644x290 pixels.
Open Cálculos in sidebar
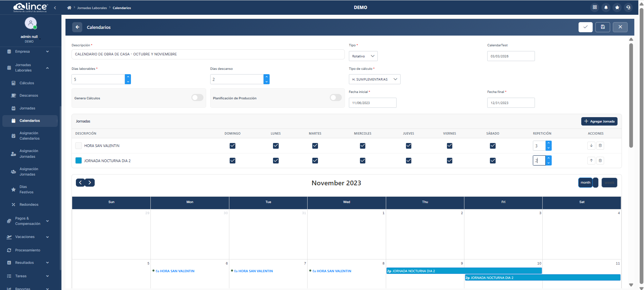pos(27,83)
